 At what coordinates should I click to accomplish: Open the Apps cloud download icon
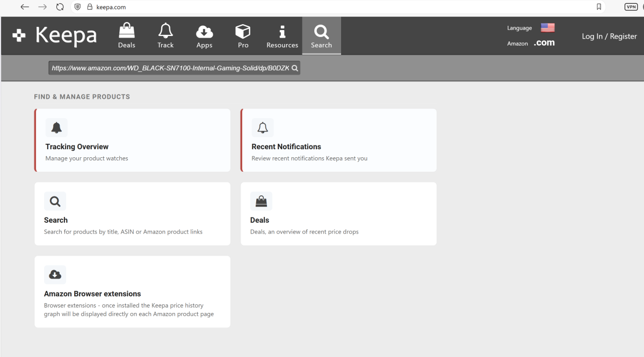coord(204,32)
